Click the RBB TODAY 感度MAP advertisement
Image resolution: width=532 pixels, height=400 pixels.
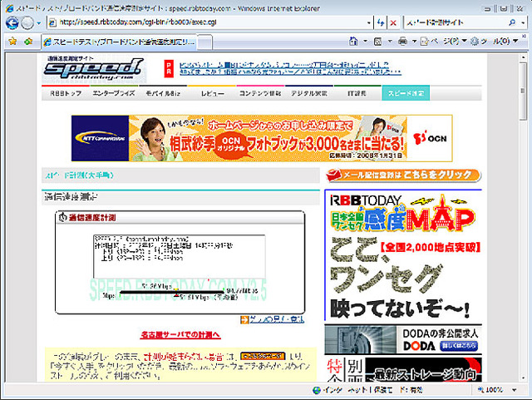tap(403, 255)
